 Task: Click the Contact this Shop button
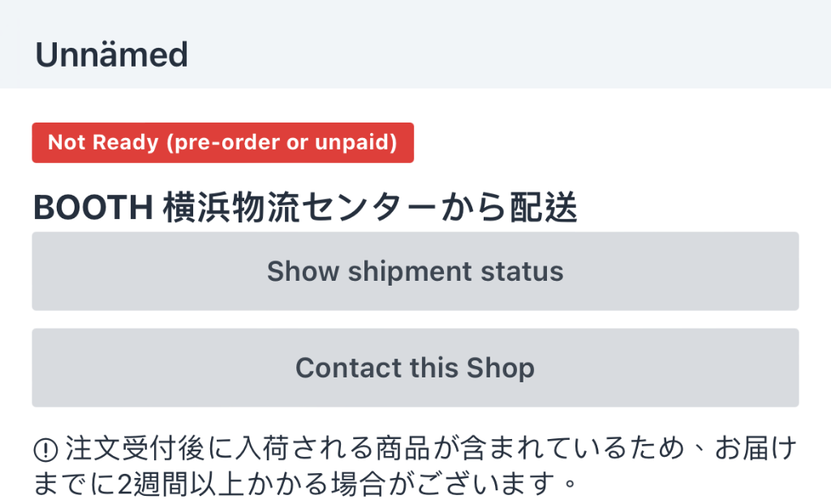coord(415,368)
